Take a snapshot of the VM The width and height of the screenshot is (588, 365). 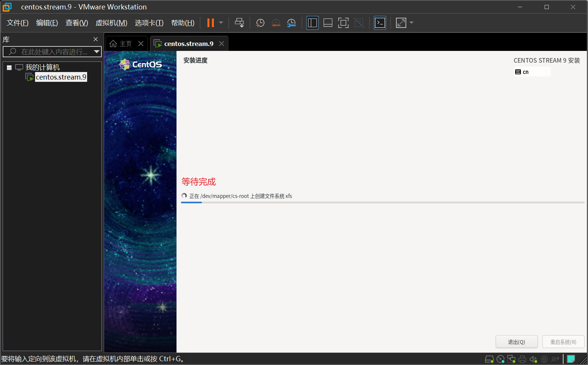click(260, 23)
